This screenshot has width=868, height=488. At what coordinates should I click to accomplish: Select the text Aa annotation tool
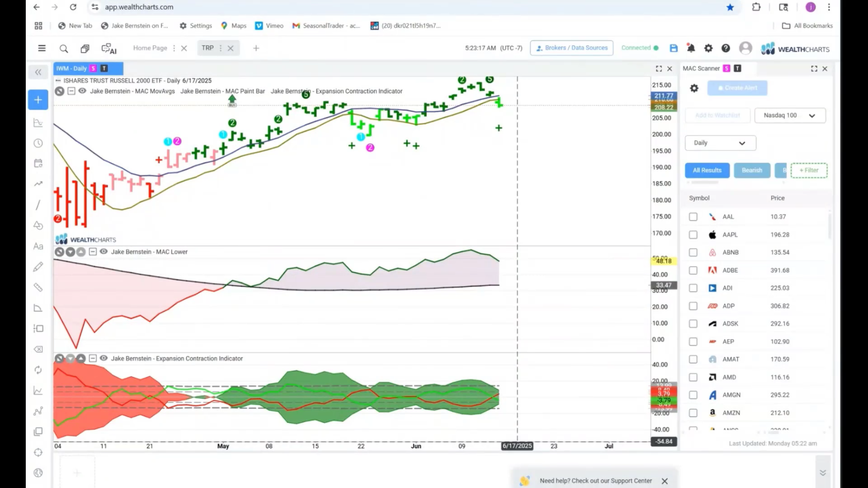coord(38,246)
